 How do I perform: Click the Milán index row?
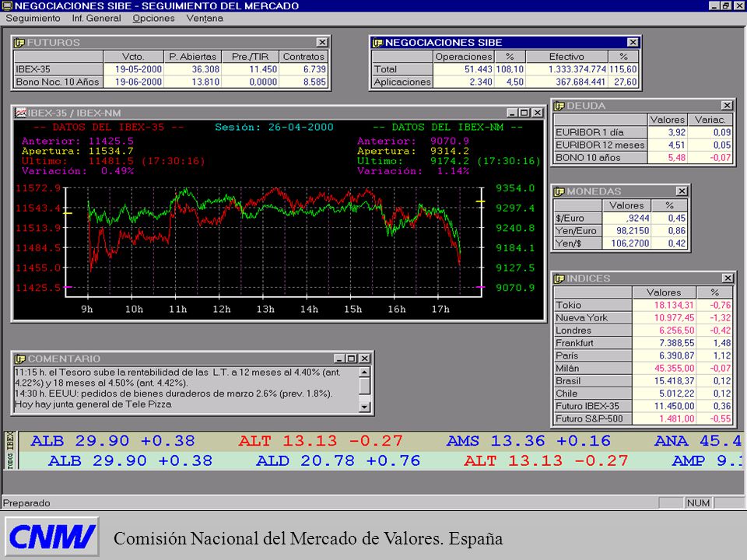tap(644, 368)
